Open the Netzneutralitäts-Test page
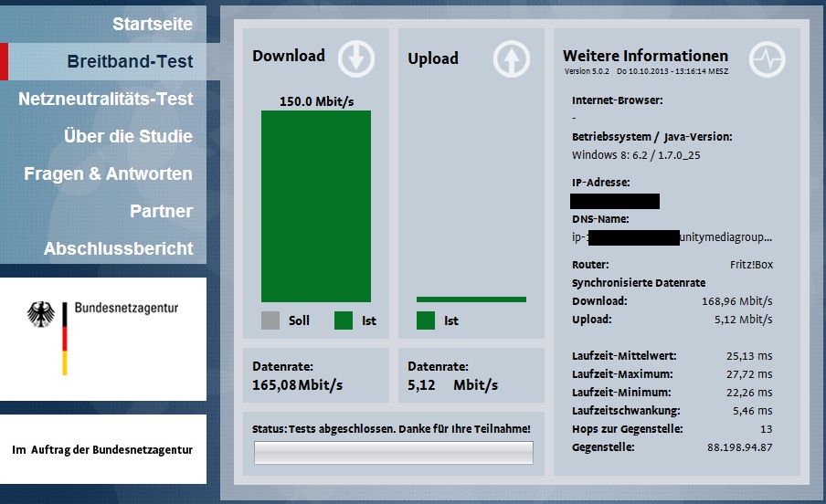The image size is (826, 504). pos(106,99)
